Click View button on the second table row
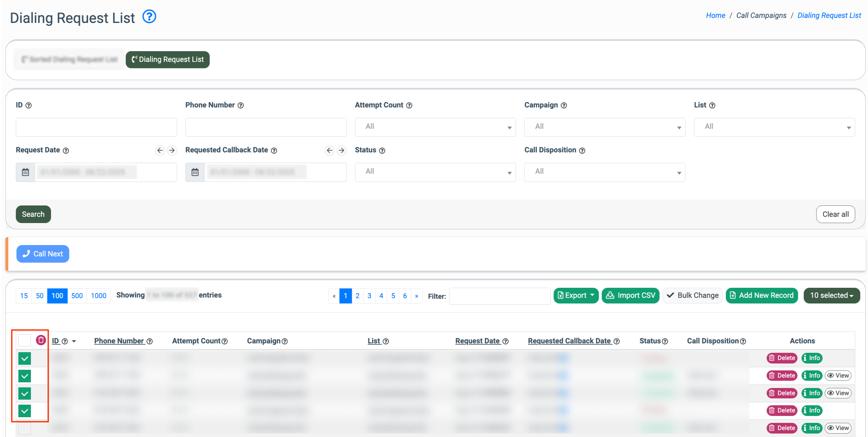Viewport: 868px width, 437px height. coord(838,375)
